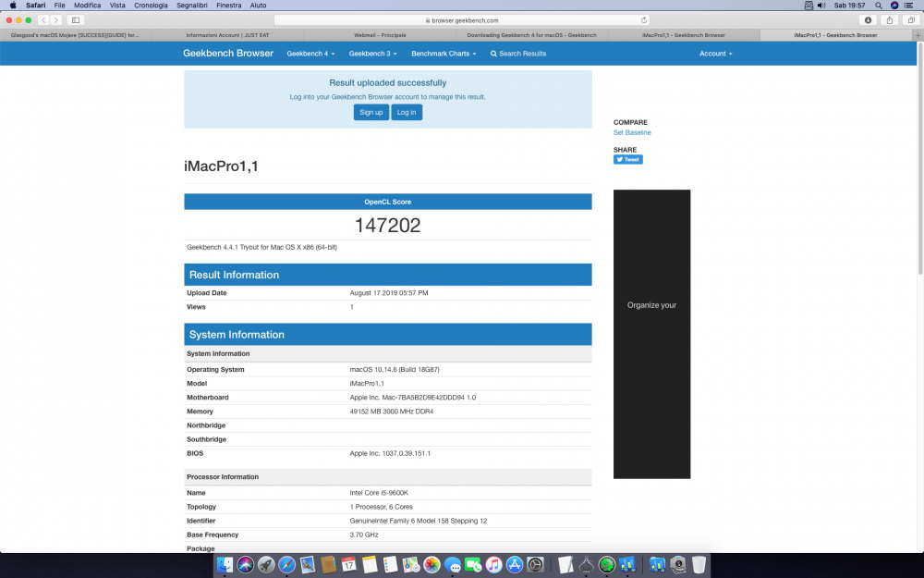
Task: Open the Geekbench 3 dropdown
Action: (x=372, y=54)
